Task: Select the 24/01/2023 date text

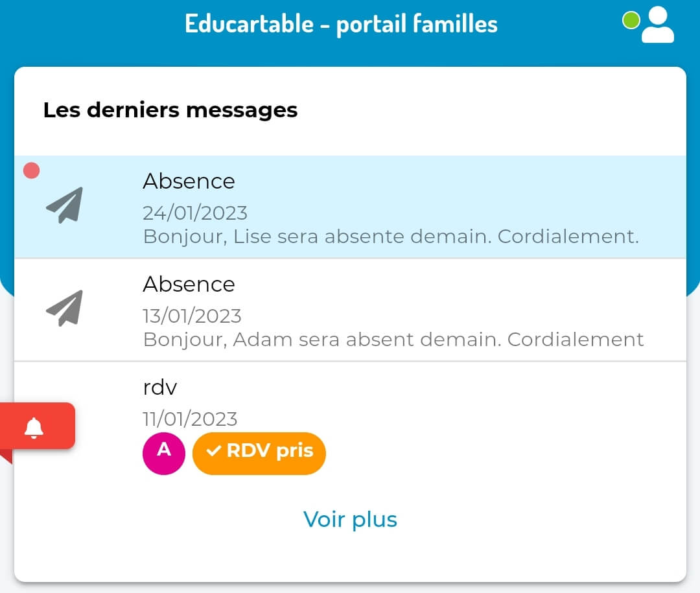Action: [x=195, y=213]
